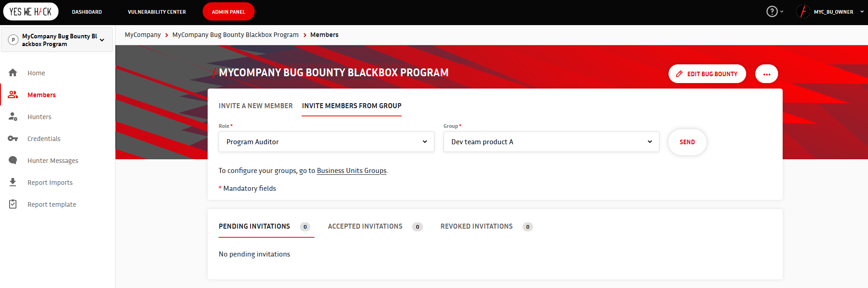Click the Credentials key icon

(x=13, y=138)
